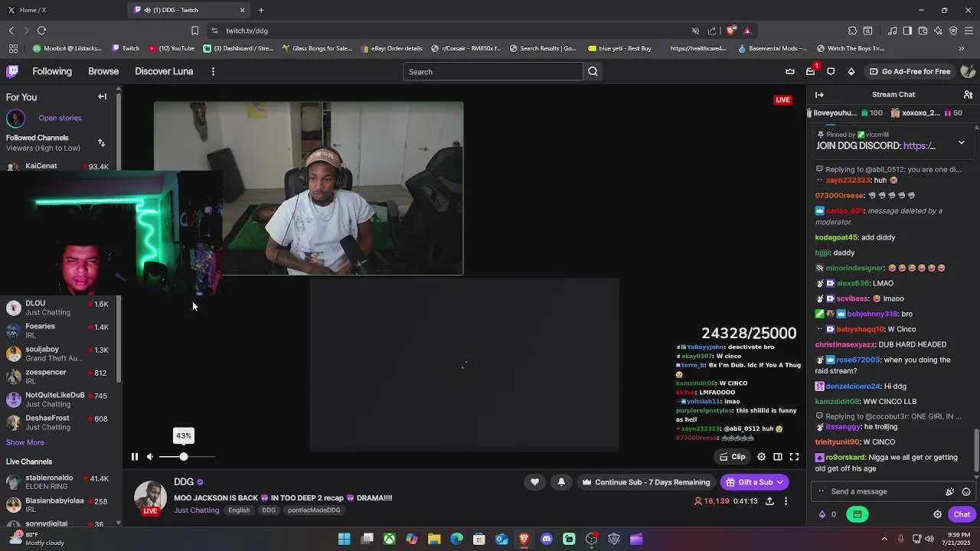Click Continue Sub - 7 Days Remaining

(646, 482)
